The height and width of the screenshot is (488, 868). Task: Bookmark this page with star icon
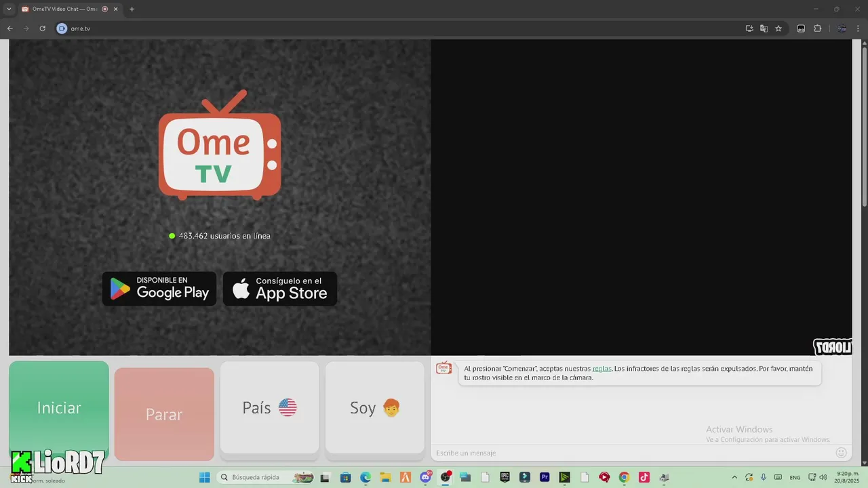click(x=778, y=28)
